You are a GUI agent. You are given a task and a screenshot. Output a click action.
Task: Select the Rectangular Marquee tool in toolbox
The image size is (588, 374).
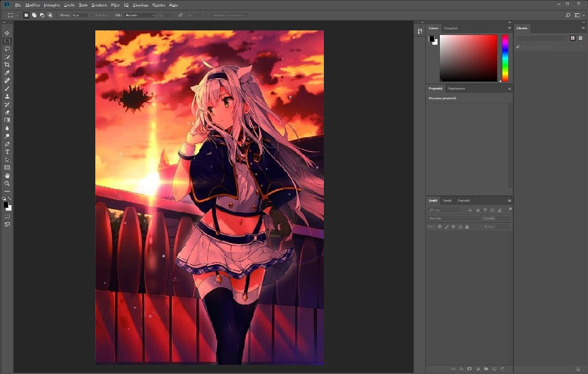pyautogui.click(x=7, y=41)
